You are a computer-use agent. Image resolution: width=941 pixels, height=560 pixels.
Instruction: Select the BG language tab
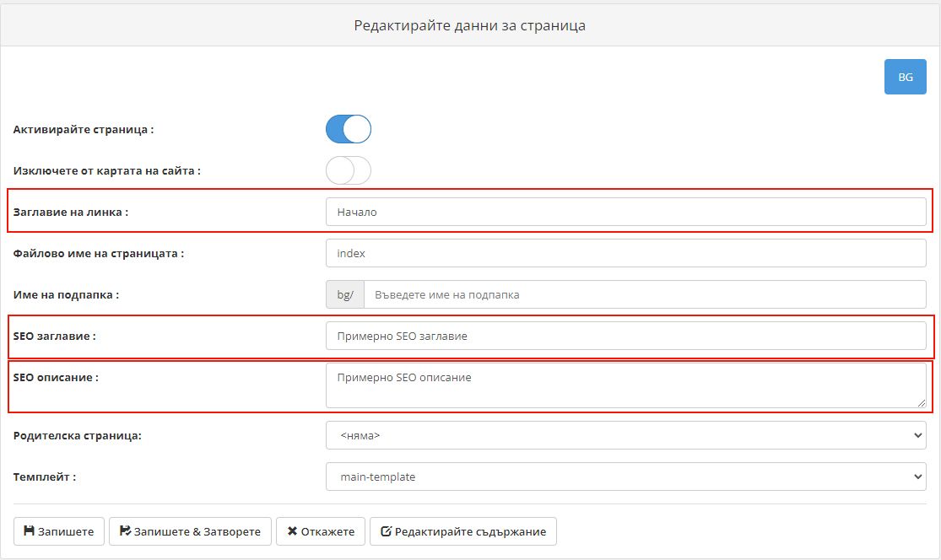coord(905,76)
